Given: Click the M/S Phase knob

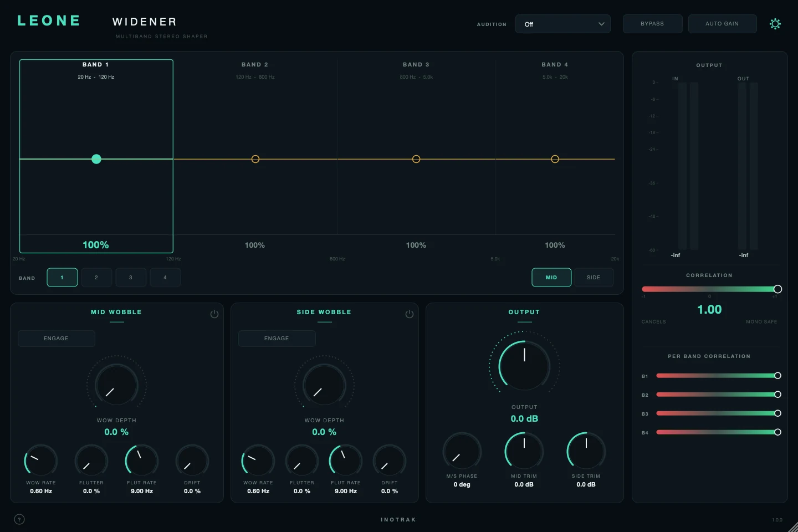Looking at the screenshot, I should click(x=462, y=451).
